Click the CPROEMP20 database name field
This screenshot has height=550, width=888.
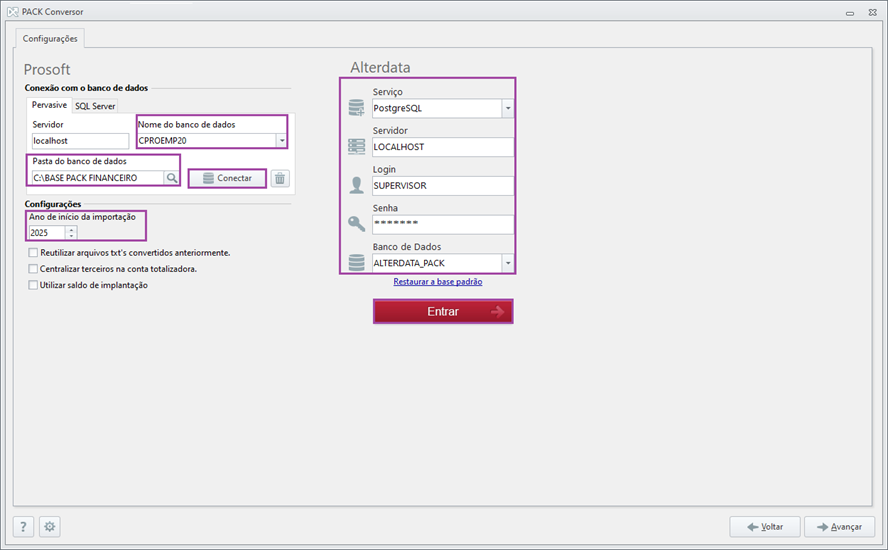pyautogui.click(x=206, y=140)
